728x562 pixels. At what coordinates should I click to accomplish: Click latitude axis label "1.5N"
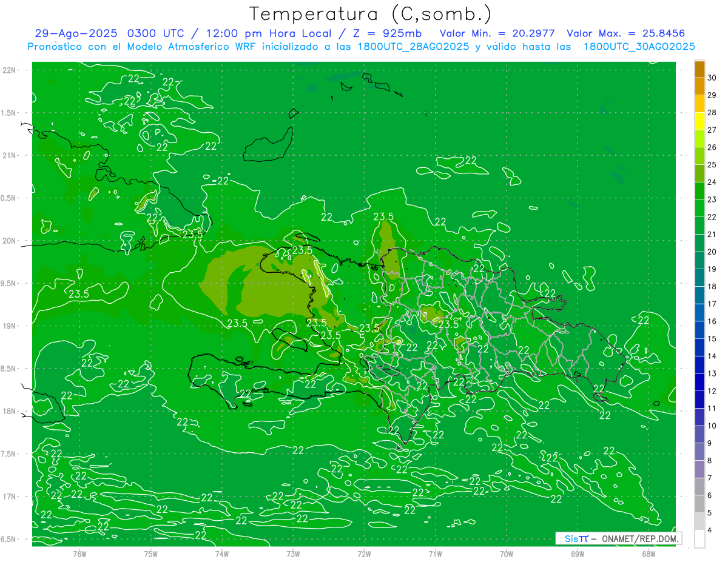(x=9, y=113)
